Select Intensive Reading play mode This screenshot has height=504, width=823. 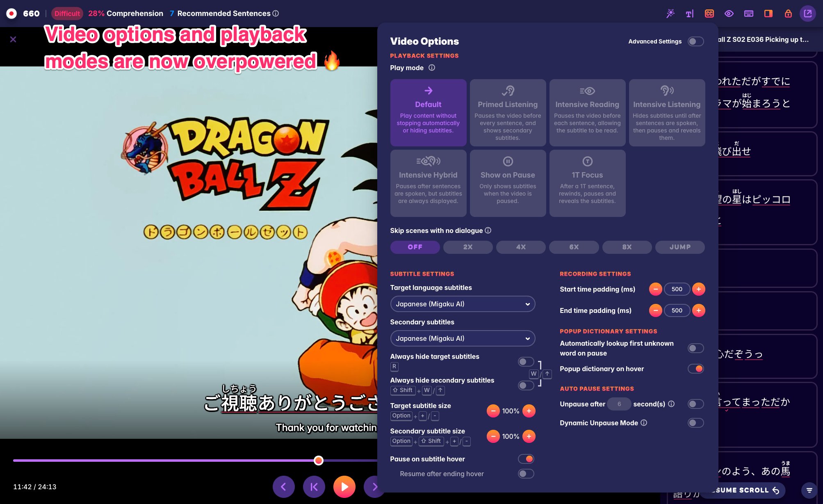[587, 113]
